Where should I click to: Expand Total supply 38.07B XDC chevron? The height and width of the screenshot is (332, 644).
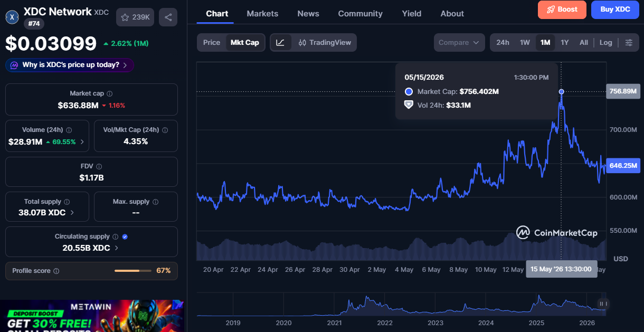click(x=72, y=213)
